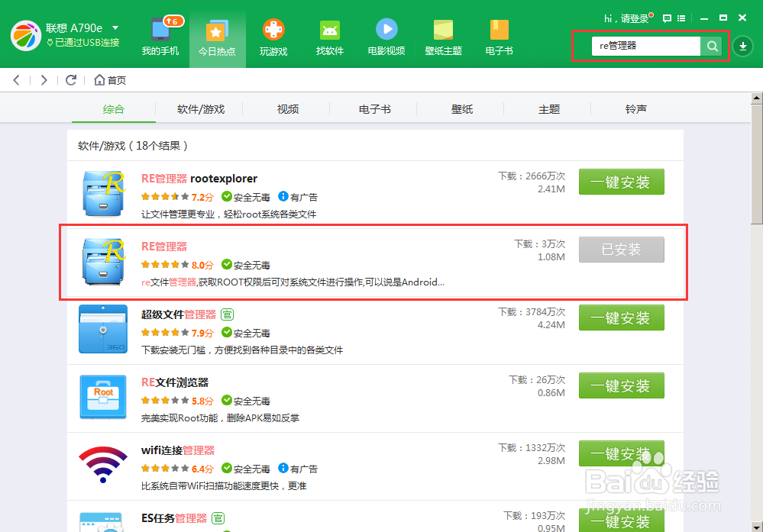Click 有广告 info icon for wifi连接管理器
The height and width of the screenshot is (532, 763).
coord(283,469)
